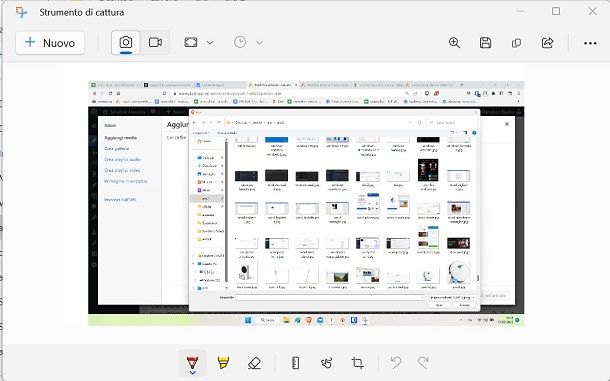Open the capture delay dropdown arrow
610x381 pixels.
259,42
